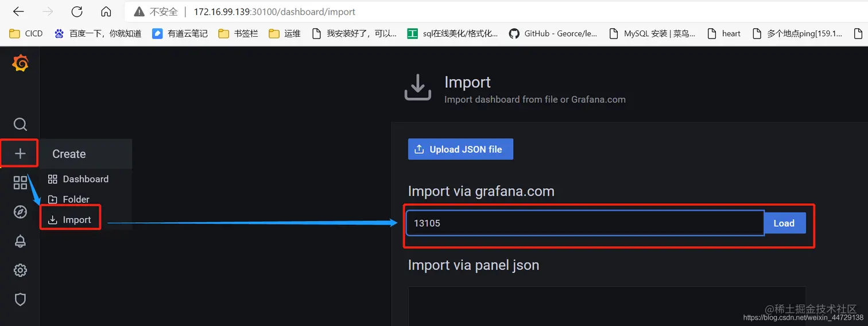Open Server Admin via the shield icon
868x326 pixels.
[x=20, y=299]
